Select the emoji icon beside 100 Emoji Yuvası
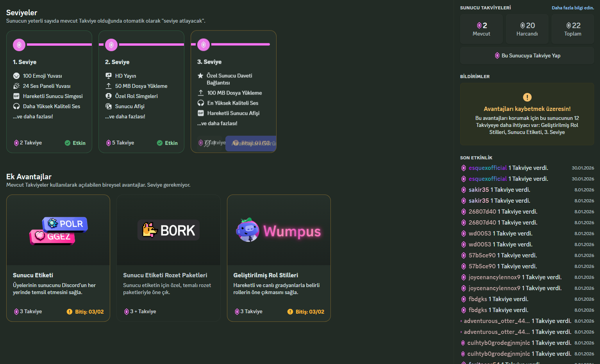Image resolution: width=600 pixels, height=364 pixels. click(x=16, y=76)
